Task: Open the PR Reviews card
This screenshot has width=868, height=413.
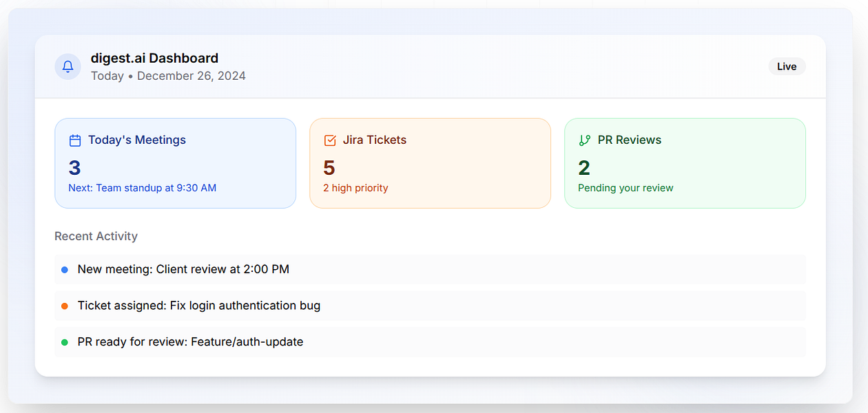Action: (x=685, y=163)
